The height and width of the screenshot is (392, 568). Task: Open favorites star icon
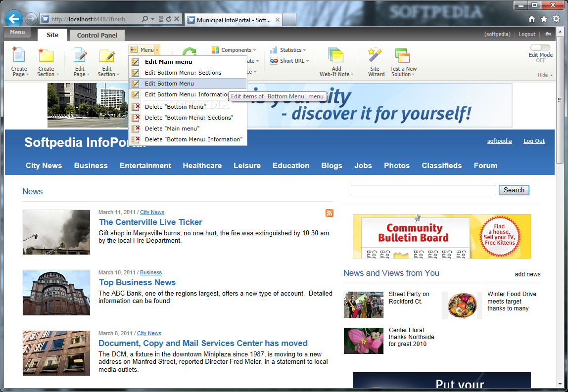(x=544, y=19)
